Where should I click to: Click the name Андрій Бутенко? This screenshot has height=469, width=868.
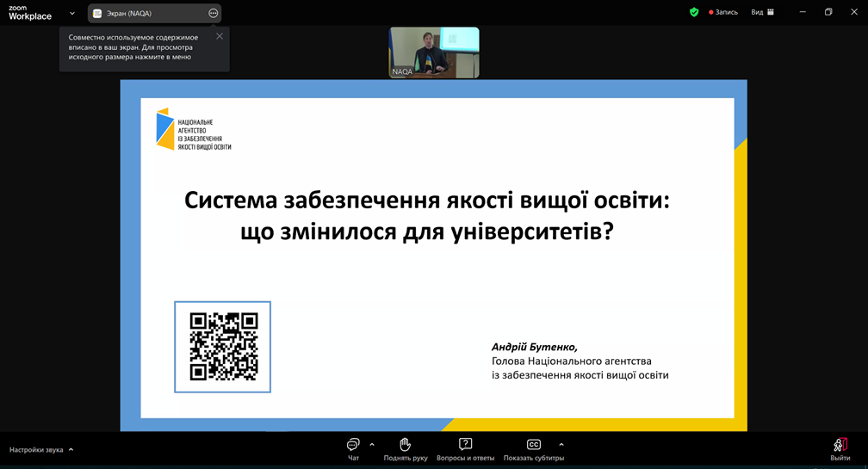[x=534, y=347]
